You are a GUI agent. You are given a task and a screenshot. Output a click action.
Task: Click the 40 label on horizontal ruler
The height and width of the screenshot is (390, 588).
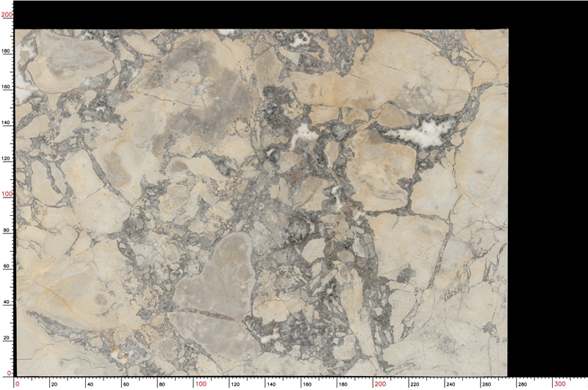90,384
